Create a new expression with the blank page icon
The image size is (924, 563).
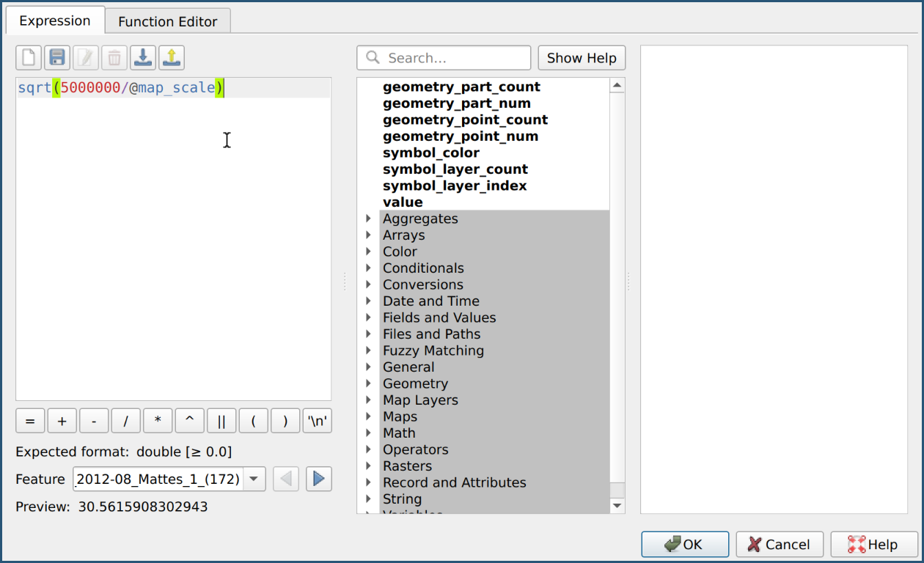[x=28, y=57]
